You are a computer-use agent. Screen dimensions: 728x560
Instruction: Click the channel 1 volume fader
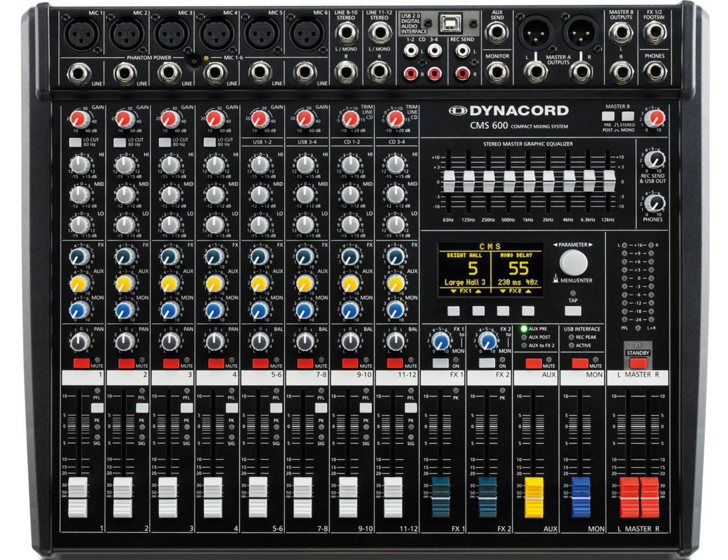(x=78, y=497)
